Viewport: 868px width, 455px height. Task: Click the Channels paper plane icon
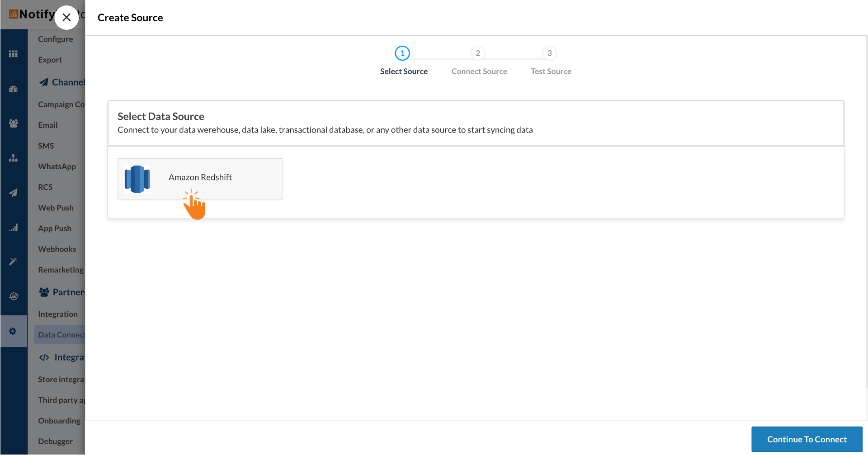click(44, 82)
